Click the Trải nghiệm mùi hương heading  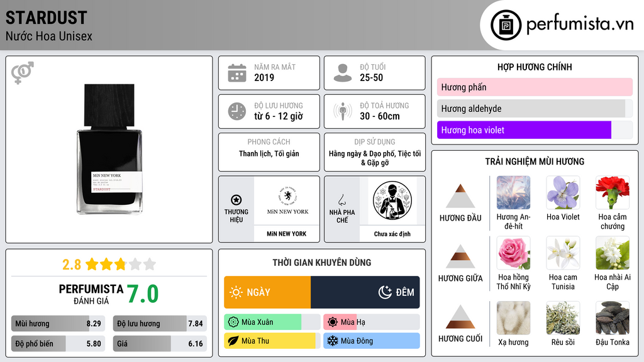[x=535, y=162]
